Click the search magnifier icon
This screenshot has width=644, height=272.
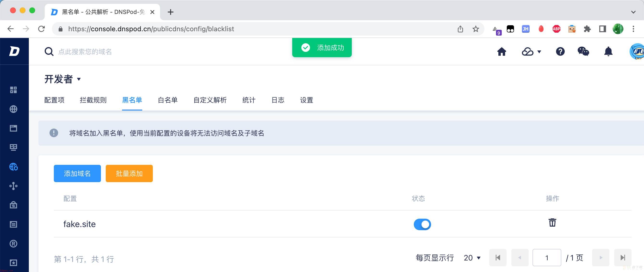(x=49, y=51)
